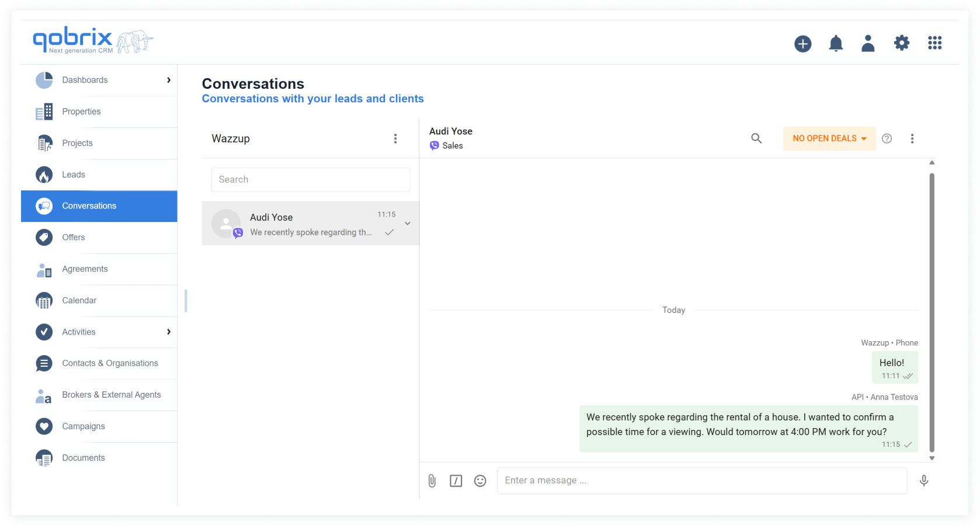Open the user profile icon

[x=868, y=43]
